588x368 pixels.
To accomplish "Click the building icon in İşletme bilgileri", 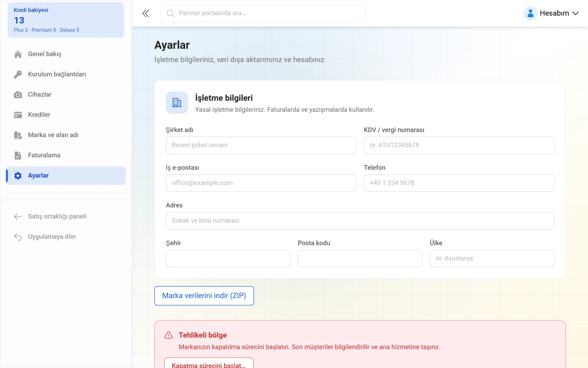I will [x=177, y=103].
